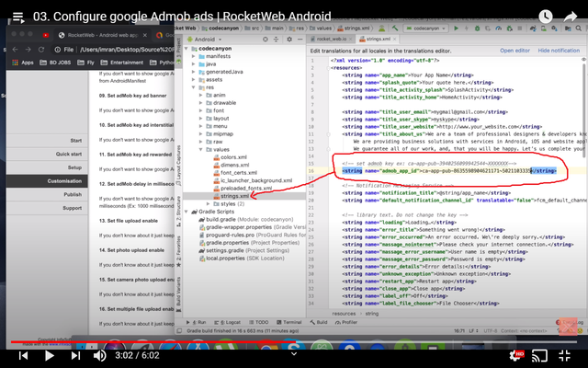Open the BD JOBS bookmark folder

pos(55,63)
